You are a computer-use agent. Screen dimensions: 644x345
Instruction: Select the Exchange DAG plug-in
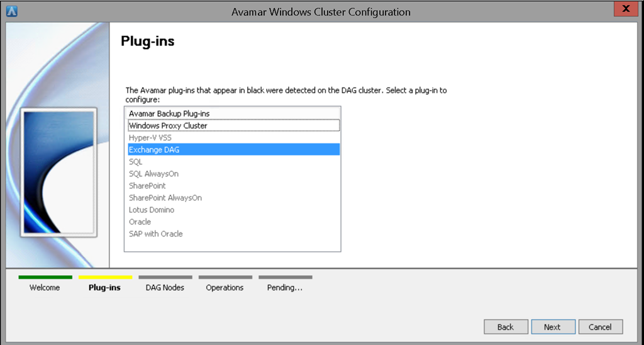point(234,150)
